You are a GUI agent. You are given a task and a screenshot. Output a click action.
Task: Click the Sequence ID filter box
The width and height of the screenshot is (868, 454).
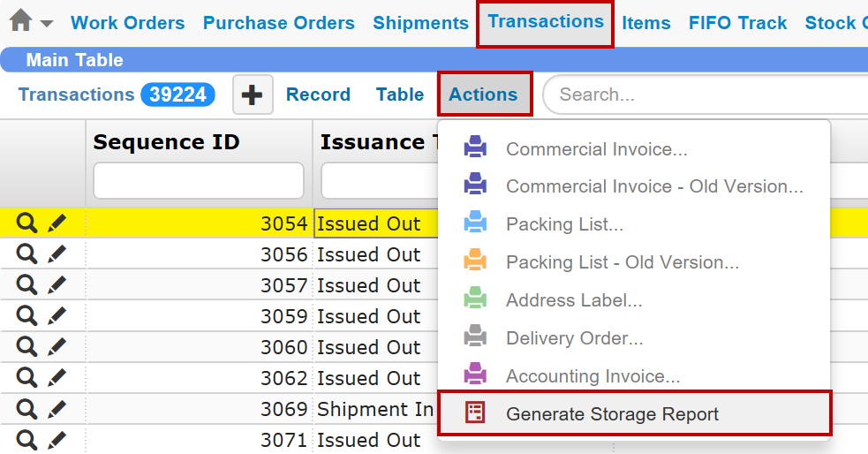pyautogui.click(x=199, y=181)
